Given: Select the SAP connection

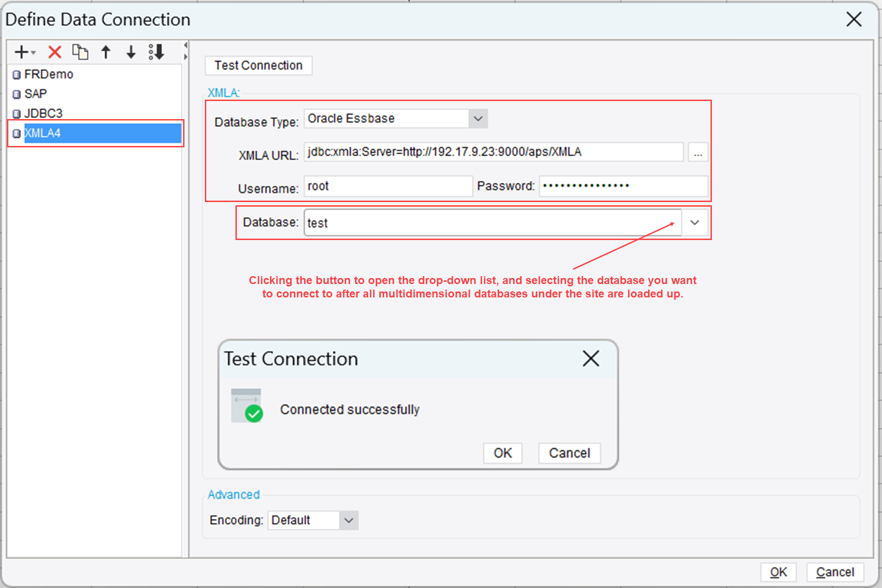Looking at the screenshot, I should click(x=35, y=94).
